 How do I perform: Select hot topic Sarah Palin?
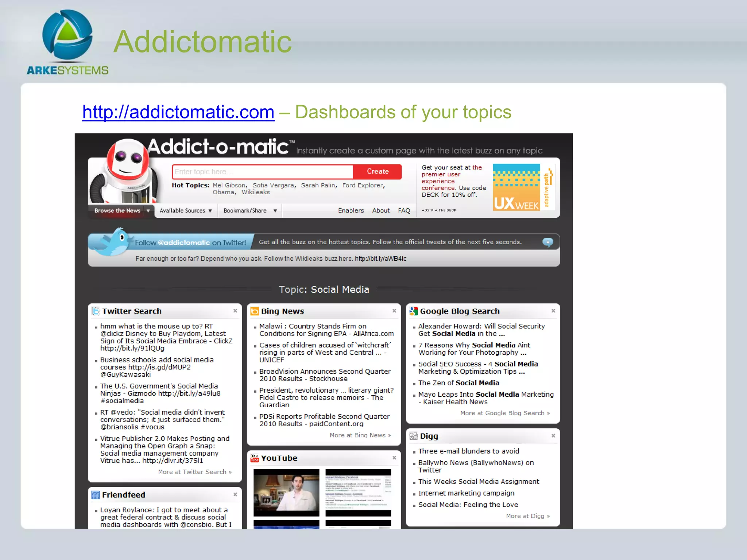pos(318,185)
